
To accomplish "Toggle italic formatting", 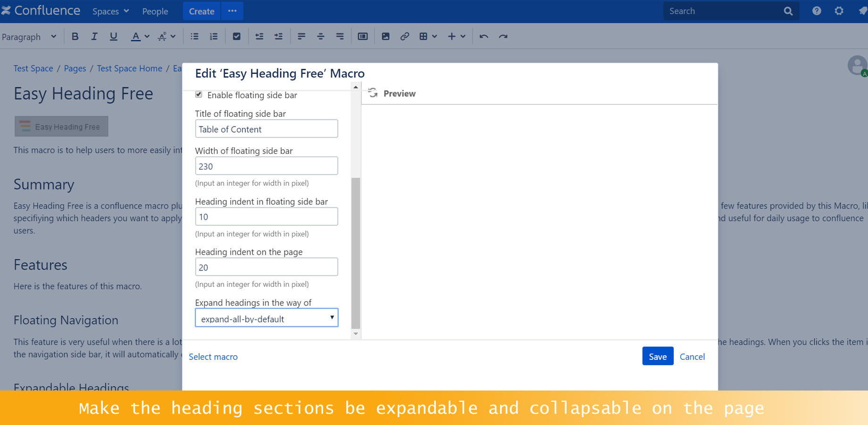I will 94,36.
